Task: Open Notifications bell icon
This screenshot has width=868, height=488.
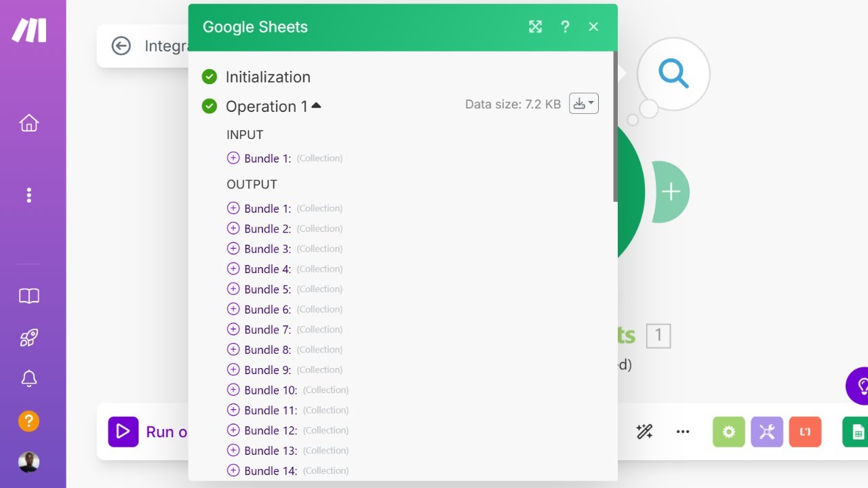Action: click(28, 378)
